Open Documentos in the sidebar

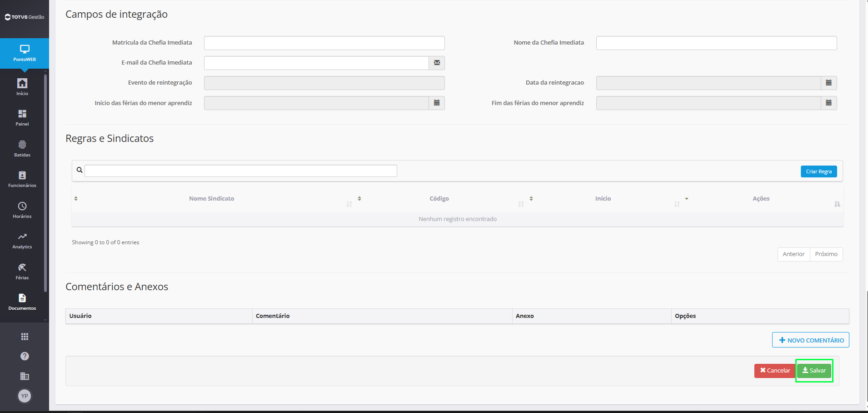pos(22,302)
